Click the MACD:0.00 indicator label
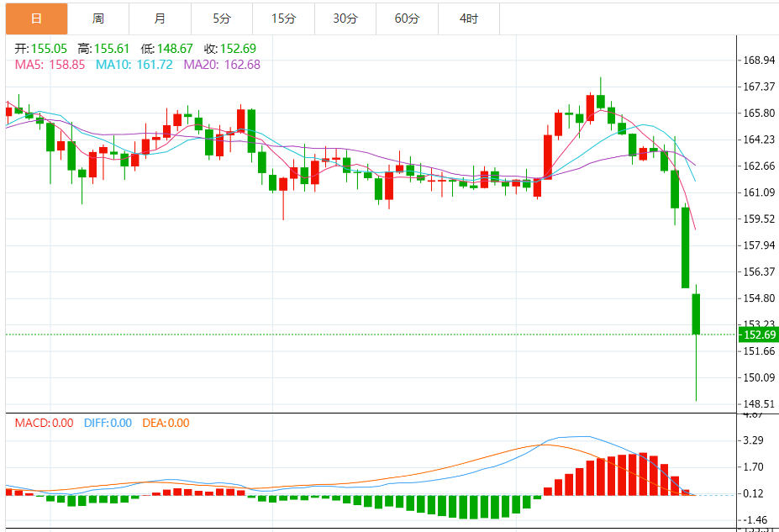 [x=45, y=424]
